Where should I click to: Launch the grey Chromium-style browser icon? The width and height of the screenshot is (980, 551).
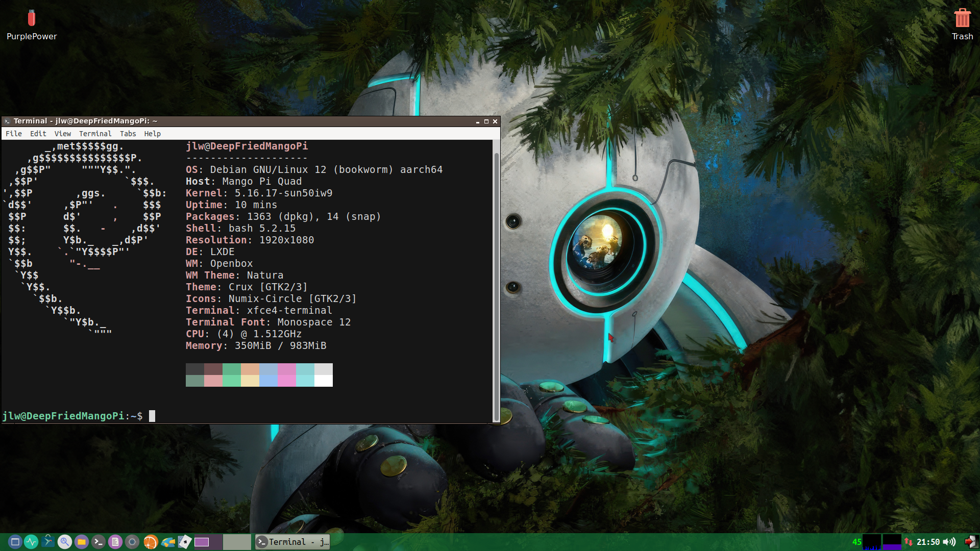point(132,542)
